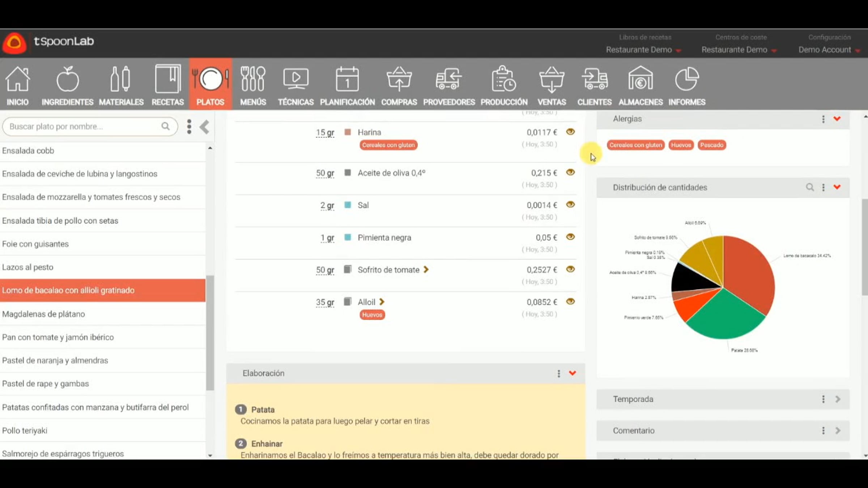Select Magdalenas de plátano dish
Viewport: 868px width, 488px height.
point(103,314)
